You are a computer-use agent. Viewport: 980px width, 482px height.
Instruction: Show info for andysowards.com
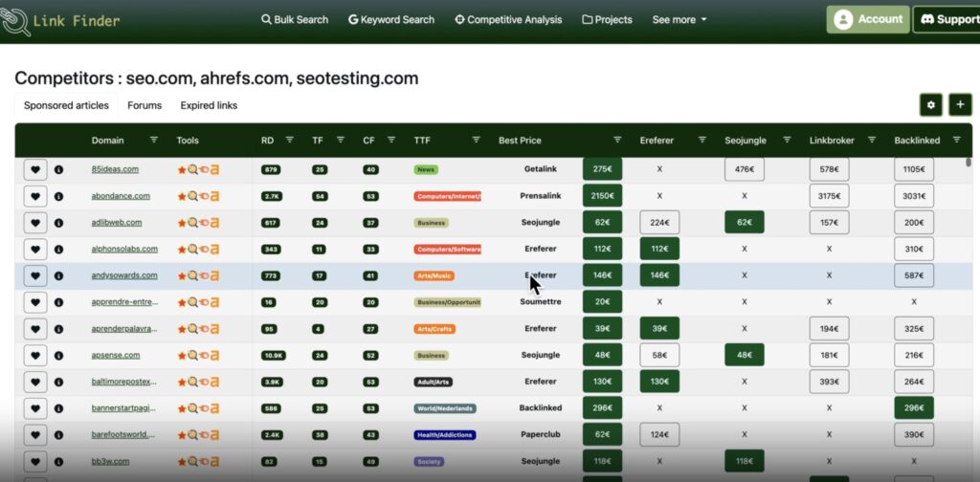click(x=58, y=275)
